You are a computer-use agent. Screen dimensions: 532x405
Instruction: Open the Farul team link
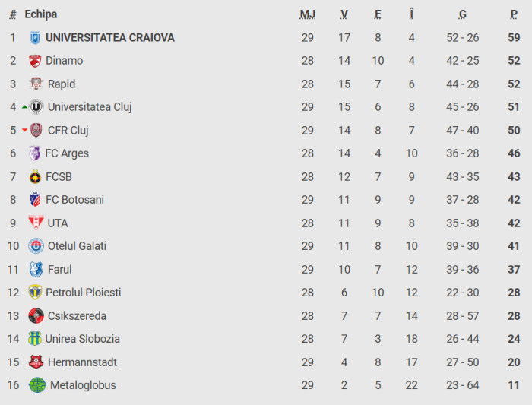click(x=60, y=270)
